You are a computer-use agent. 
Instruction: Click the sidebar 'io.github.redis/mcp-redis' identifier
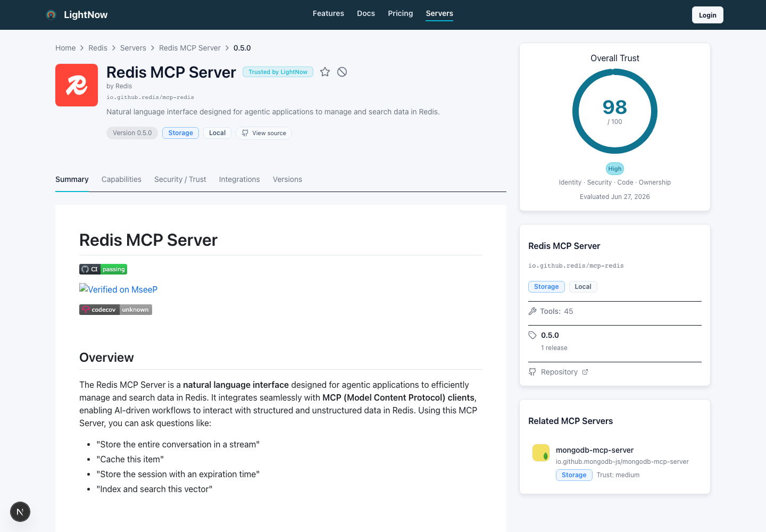[576, 265]
